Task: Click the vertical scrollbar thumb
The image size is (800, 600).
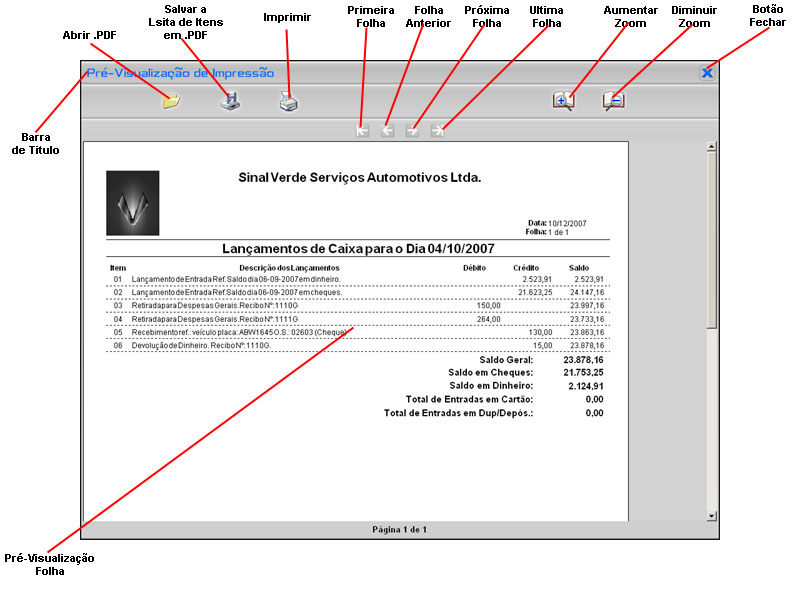Action: coord(712,240)
